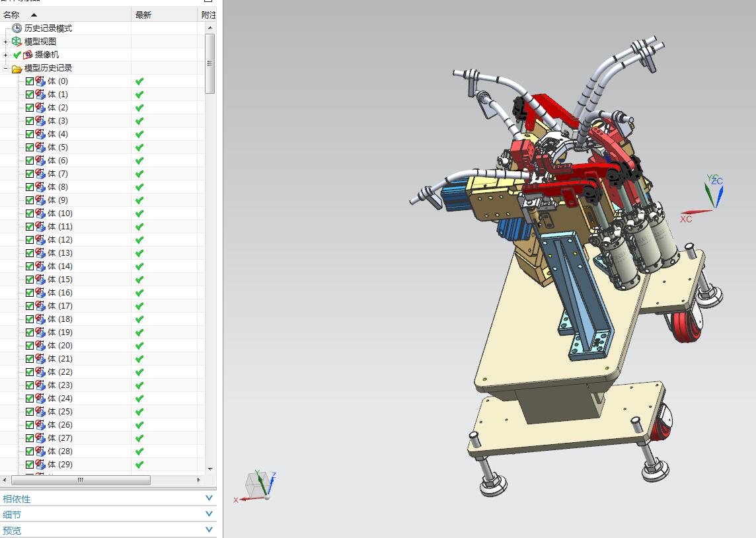
Task: Click the body feature icon of 体 (5)
Action: tap(40, 147)
